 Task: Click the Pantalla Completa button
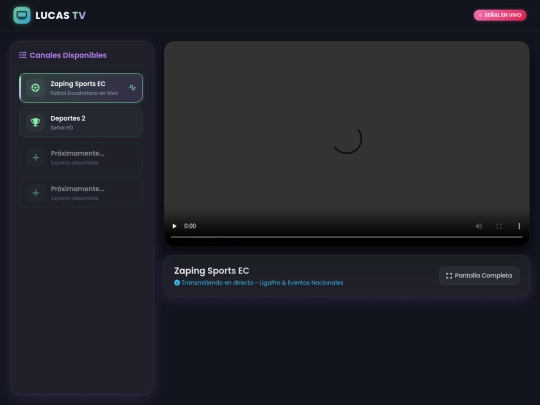pyautogui.click(x=479, y=276)
